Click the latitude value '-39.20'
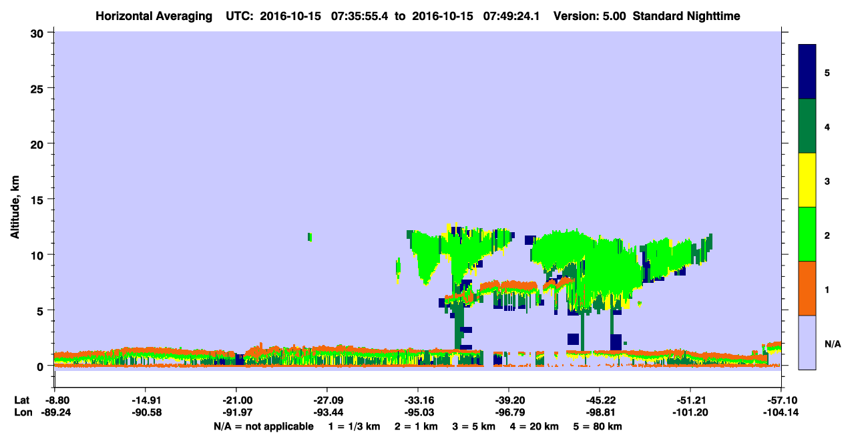The image size is (868, 445). 509,400
